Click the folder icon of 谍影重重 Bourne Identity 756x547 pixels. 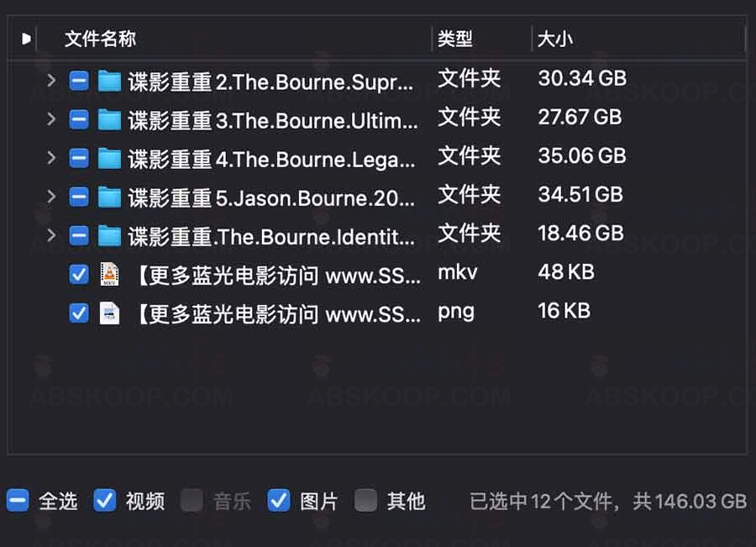[x=109, y=236]
